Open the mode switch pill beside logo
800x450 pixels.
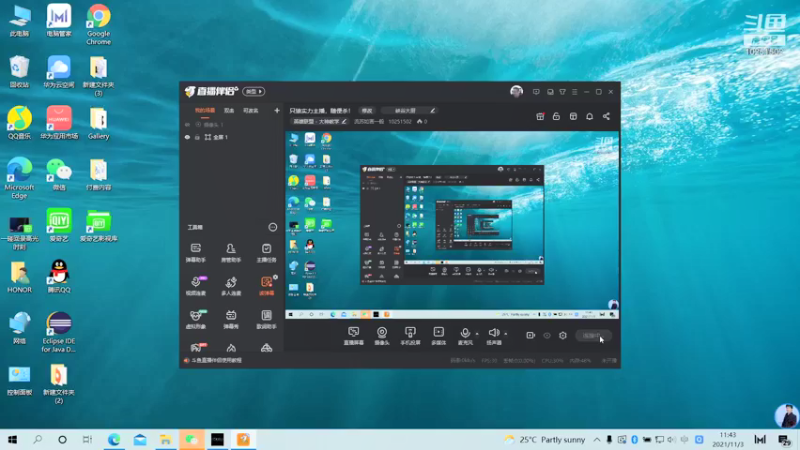(x=254, y=92)
